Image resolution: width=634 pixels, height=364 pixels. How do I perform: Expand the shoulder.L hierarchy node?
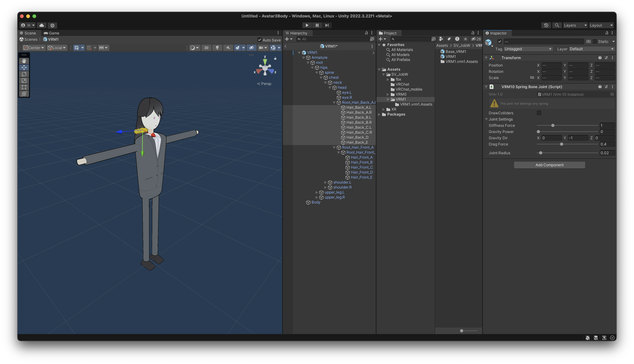pos(325,182)
